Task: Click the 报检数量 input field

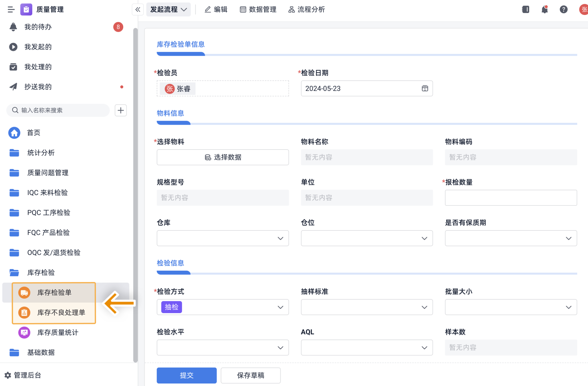Action: click(x=511, y=198)
